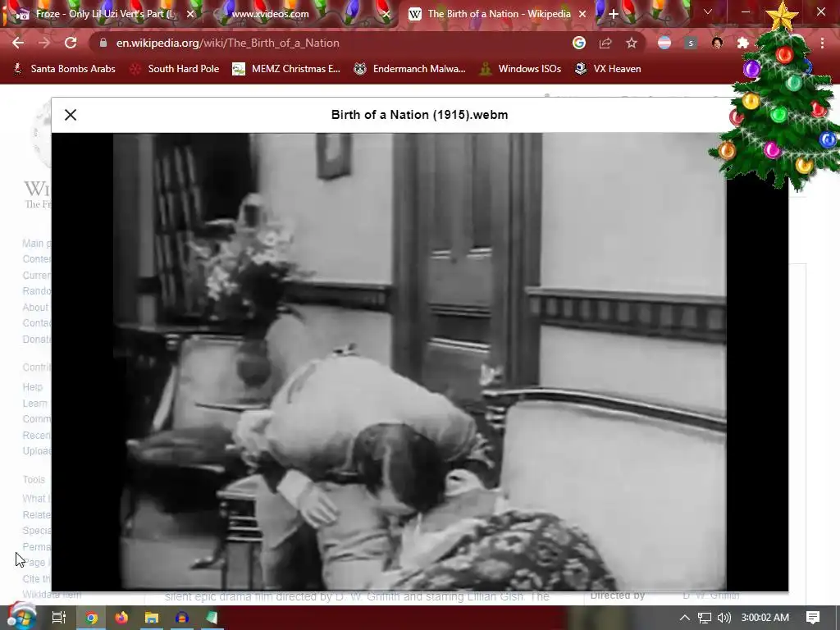Open the Action Center notifications icon
Screen dimensions: 840x630
pyautogui.click(x=813, y=618)
